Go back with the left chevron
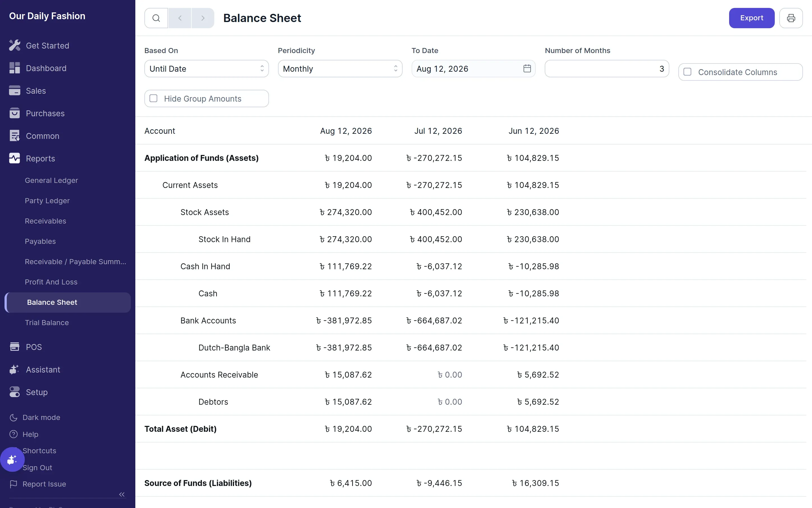 pos(180,18)
